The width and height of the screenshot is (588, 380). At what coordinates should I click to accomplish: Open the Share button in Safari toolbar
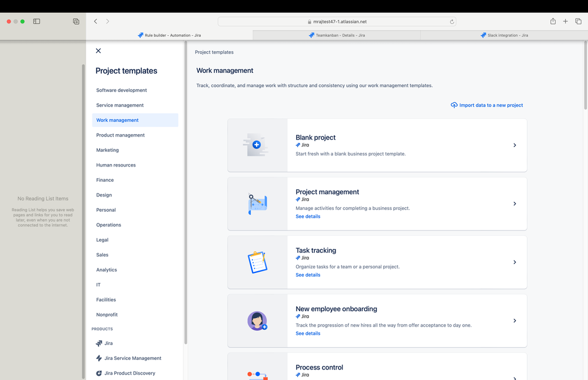point(553,21)
